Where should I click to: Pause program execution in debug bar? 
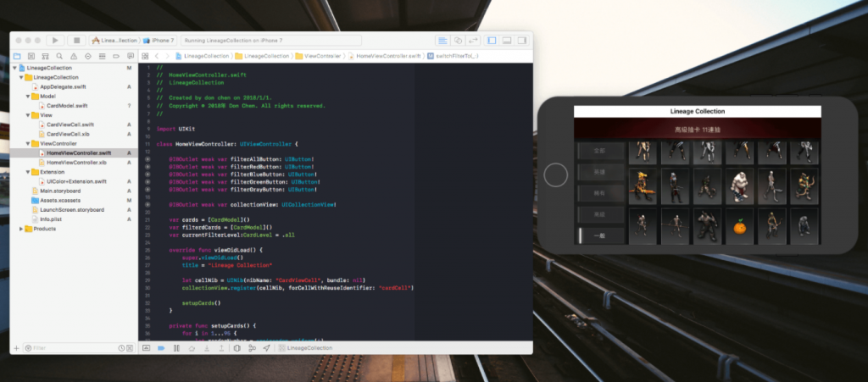coord(176,348)
